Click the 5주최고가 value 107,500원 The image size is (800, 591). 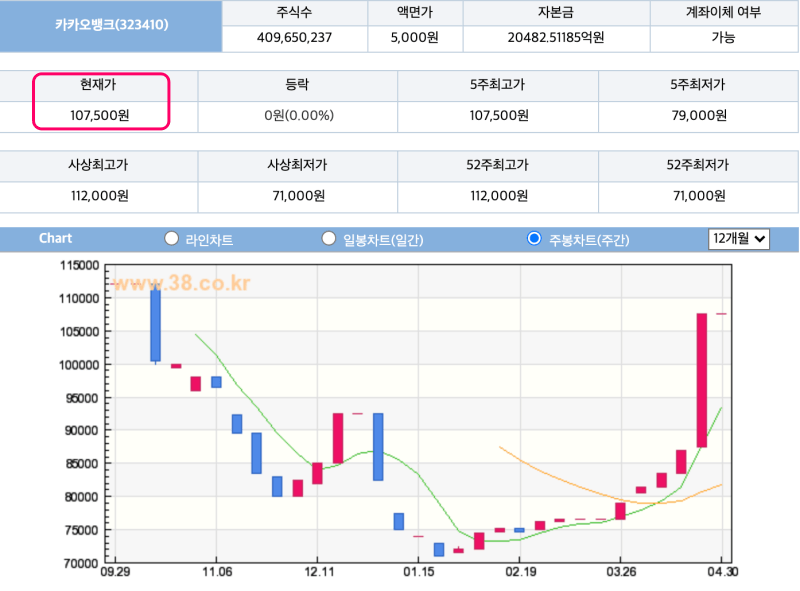499,115
